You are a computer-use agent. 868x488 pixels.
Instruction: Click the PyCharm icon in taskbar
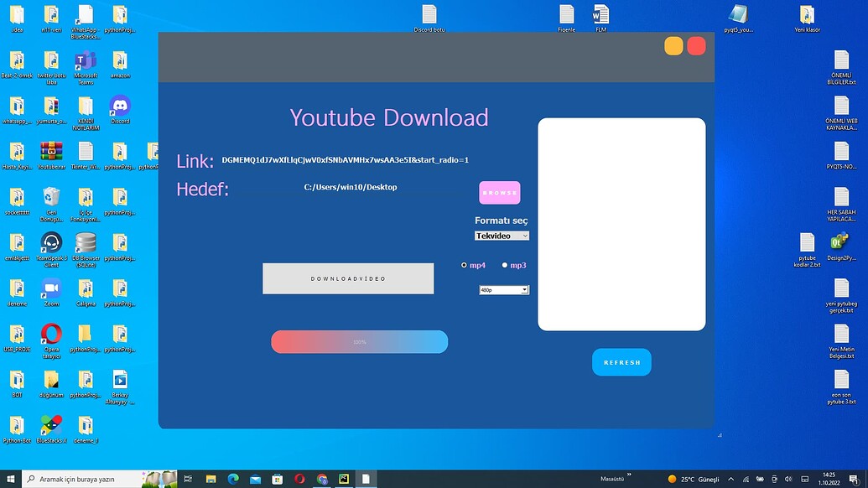(344, 479)
